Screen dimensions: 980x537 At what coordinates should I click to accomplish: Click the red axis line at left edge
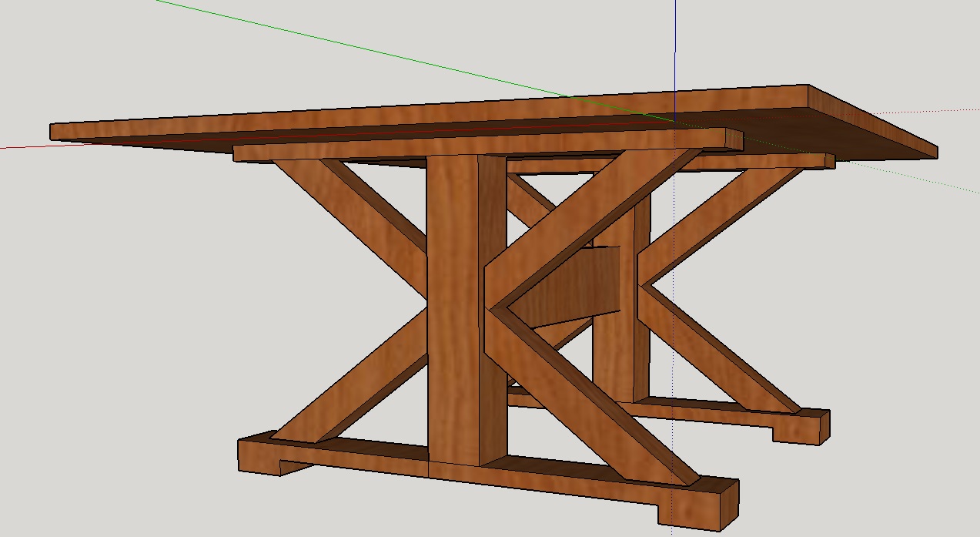click(x=23, y=146)
